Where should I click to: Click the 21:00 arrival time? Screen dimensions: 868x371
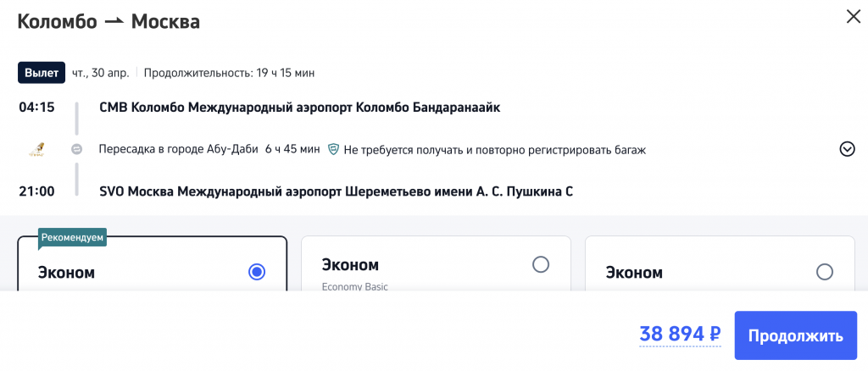[36, 191]
